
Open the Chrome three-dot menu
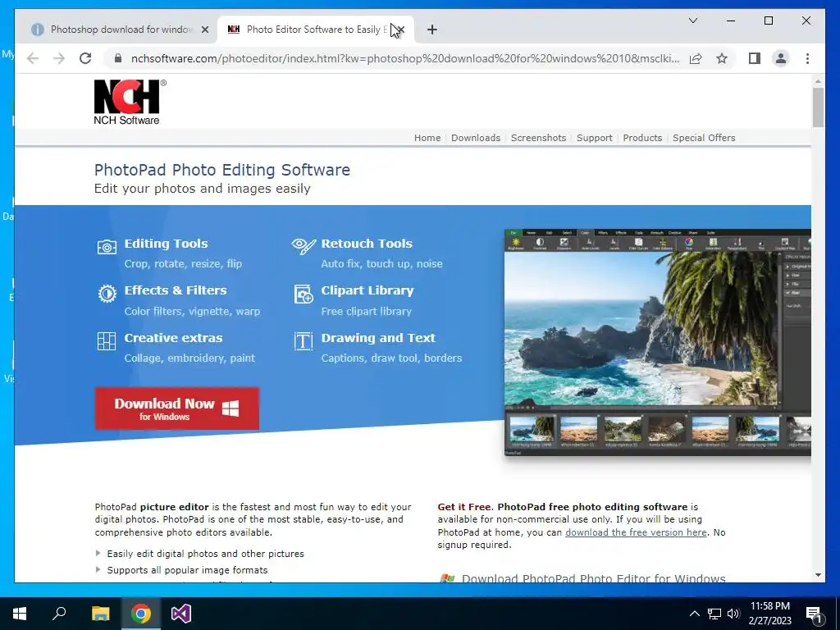tap(807, 58)
